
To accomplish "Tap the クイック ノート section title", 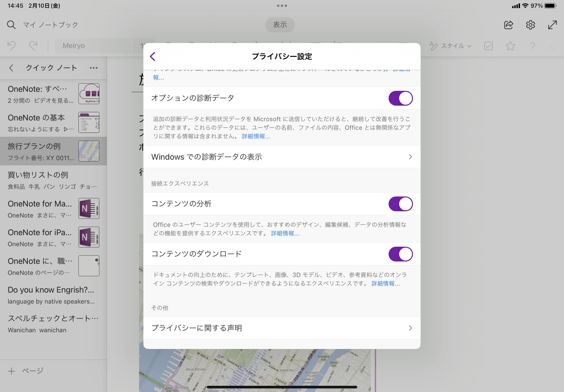I will point(51,67).
